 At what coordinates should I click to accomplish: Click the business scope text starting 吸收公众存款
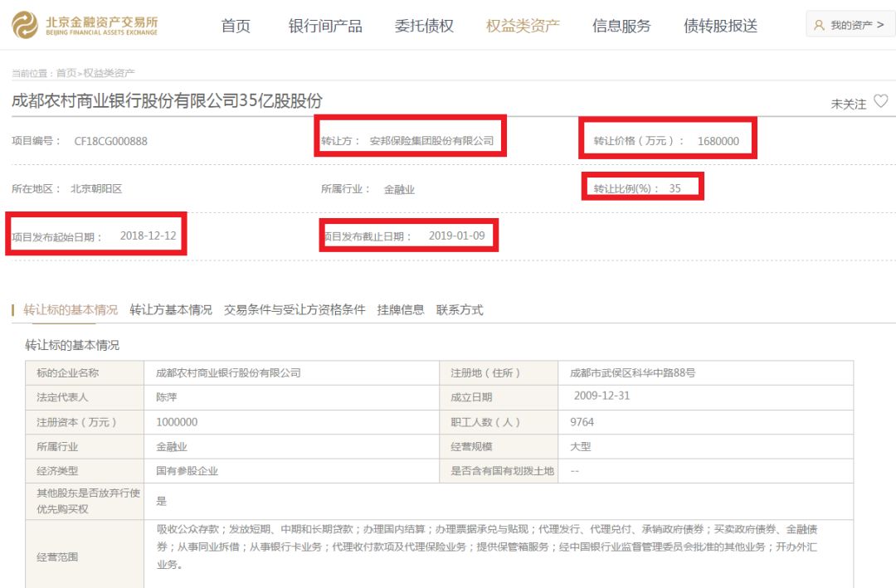[487, 547]
